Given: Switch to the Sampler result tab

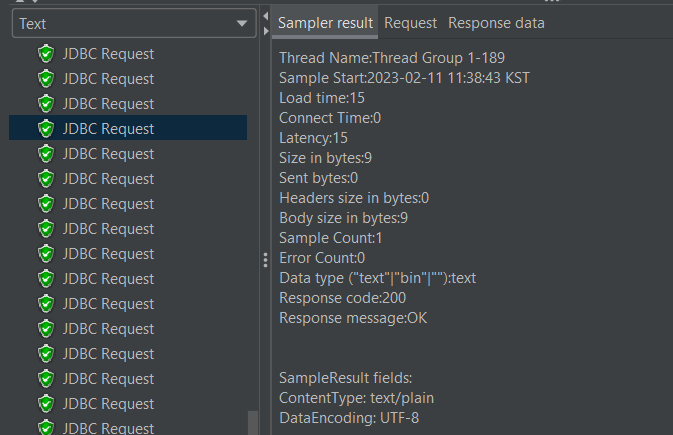Looking at the screenshot, I should click(325, 23).
